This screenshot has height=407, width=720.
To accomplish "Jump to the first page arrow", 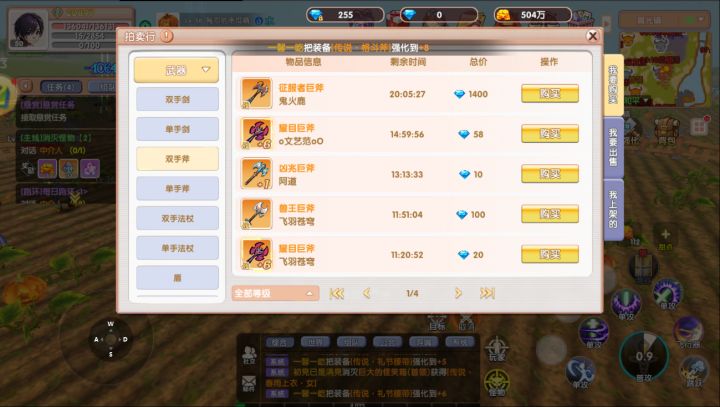I will click(337, 293).
